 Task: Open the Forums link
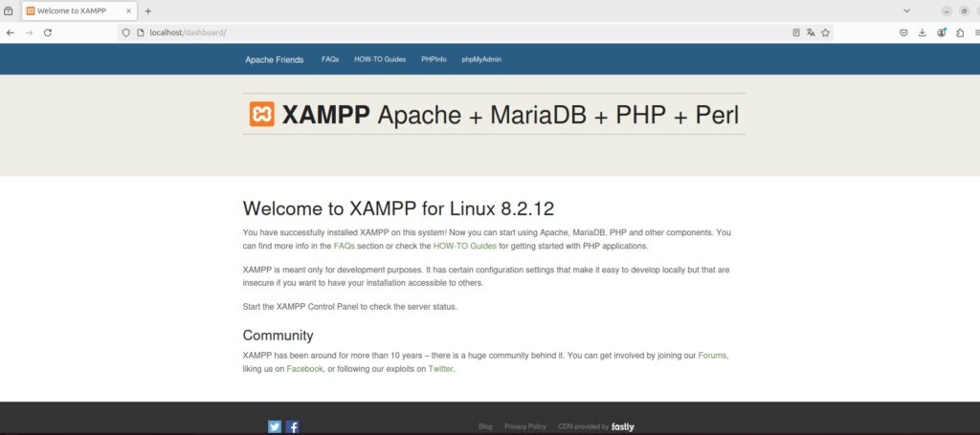coord(712,355)
